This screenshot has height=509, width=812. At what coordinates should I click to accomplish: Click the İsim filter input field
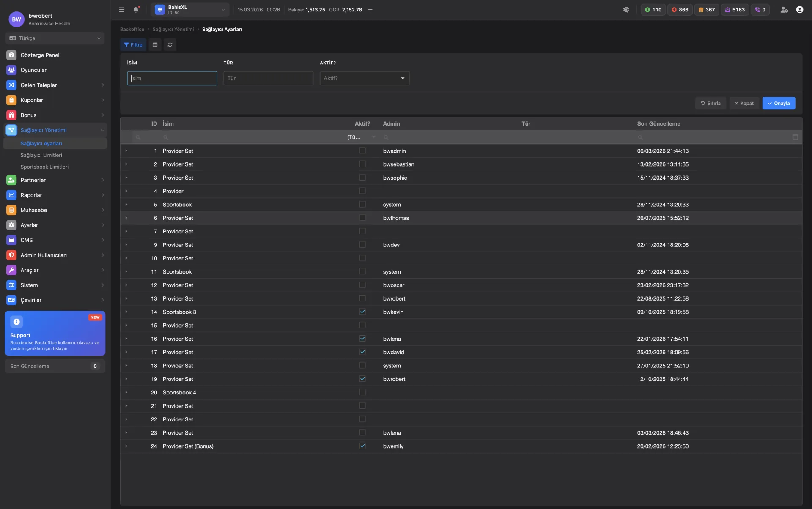coord(172,78)
